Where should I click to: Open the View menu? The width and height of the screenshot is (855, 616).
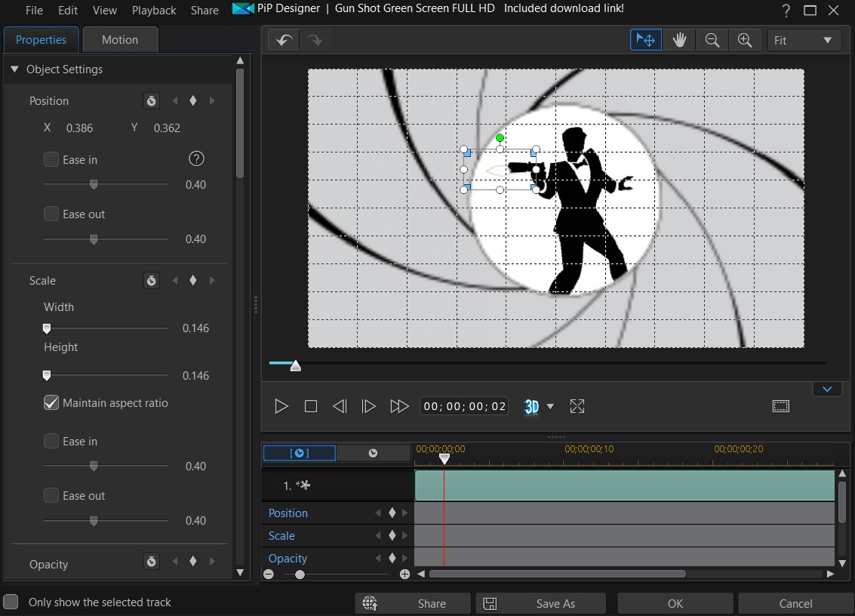coord(105,11)
